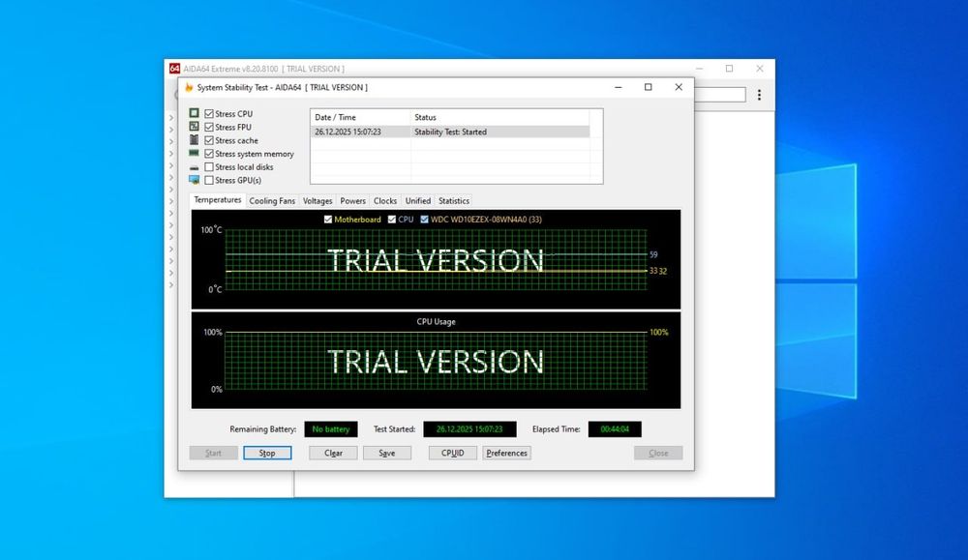968x560 pixels.
Task: Uncheck the Stress CPU checkbox
Action: 209,113
